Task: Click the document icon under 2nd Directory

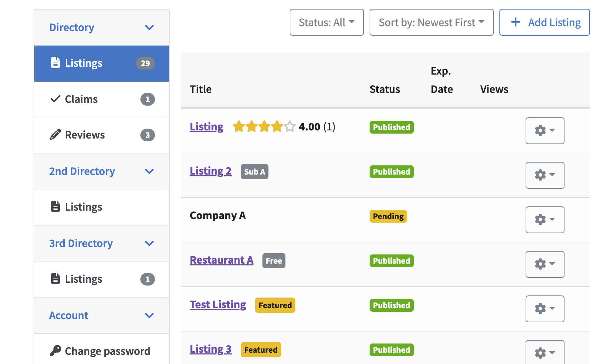Action: 55,206
